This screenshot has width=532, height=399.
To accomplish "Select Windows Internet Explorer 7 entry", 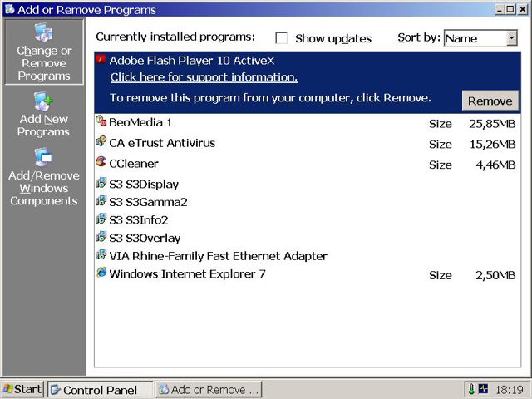I will point(308,274).
